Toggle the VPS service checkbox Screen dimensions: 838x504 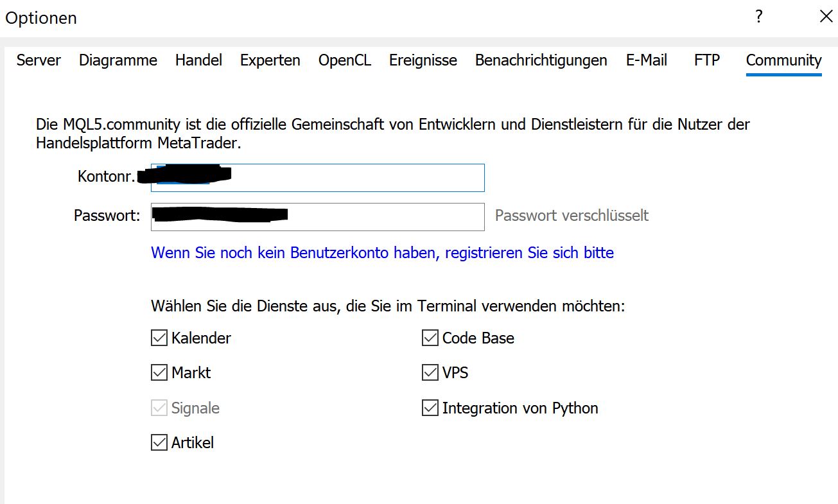coord(430,372)
